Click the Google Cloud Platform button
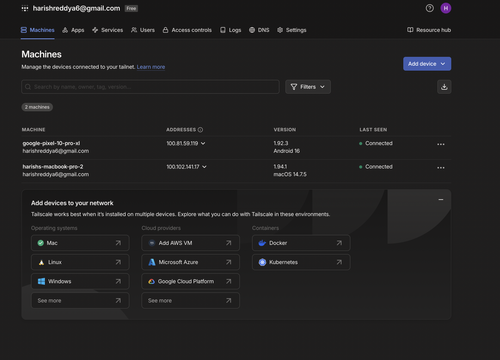The height and width of the screenshot is (360, 500). click(190, 282)
